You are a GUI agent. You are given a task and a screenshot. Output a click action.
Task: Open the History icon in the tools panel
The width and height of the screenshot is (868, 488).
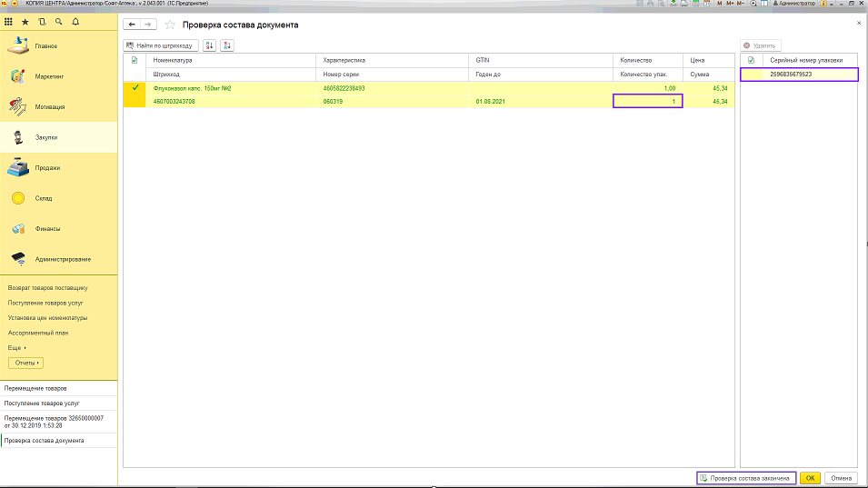[x=42, y=21]
